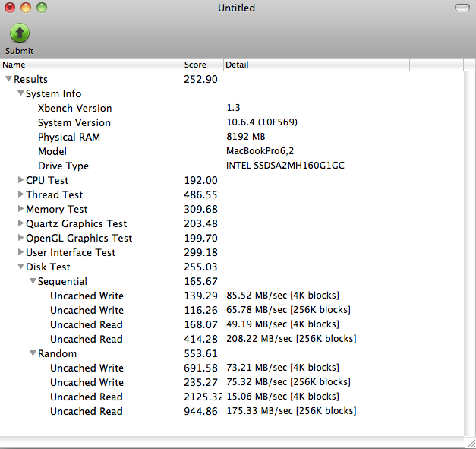Expand the OpenGL Graphics Test row
Image resolution: width=476 pixels, height=449 pixels.
point(20,238)
